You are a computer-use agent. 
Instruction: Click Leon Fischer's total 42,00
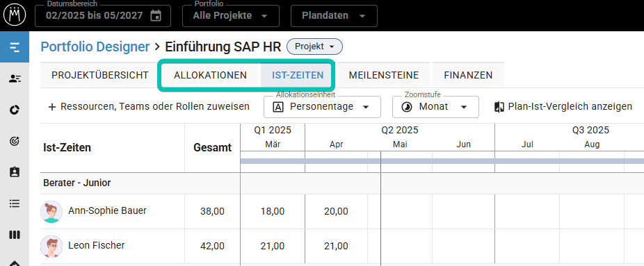(x=212, y=247)
